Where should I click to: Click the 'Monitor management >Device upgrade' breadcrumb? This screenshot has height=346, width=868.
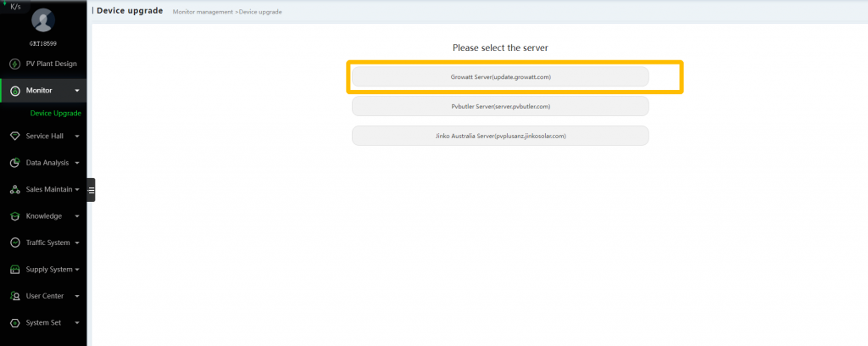(227, 12)
